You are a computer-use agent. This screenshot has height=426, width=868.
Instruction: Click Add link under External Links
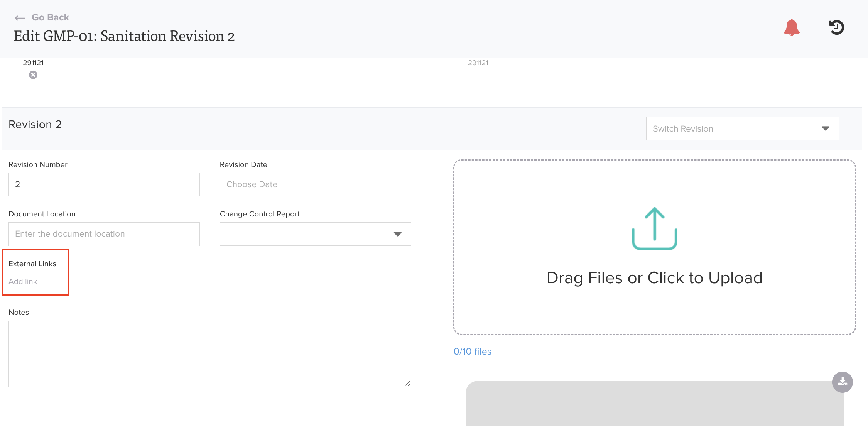23,281
